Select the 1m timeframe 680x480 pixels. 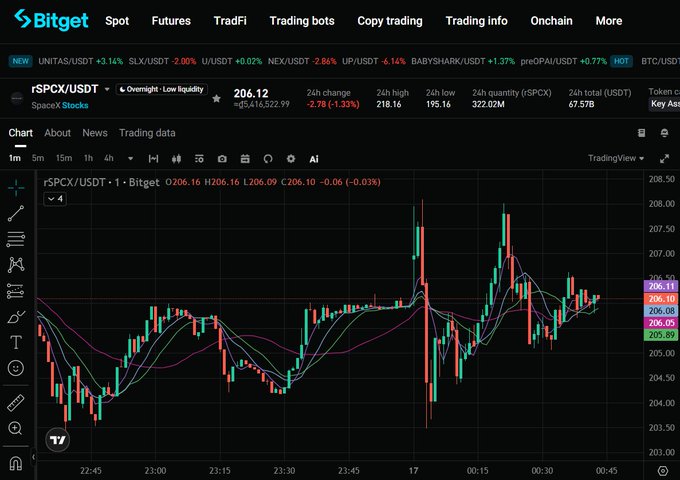15,158
